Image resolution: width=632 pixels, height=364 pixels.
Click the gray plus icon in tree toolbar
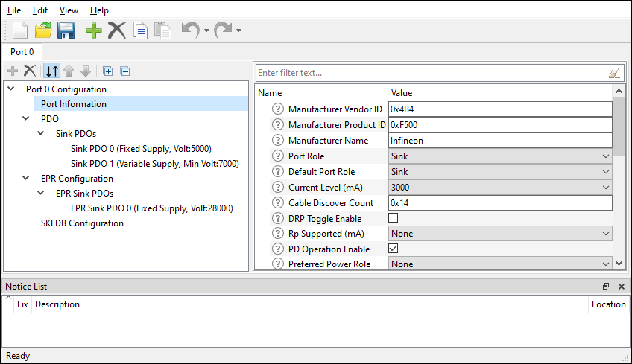click(13, 71)
